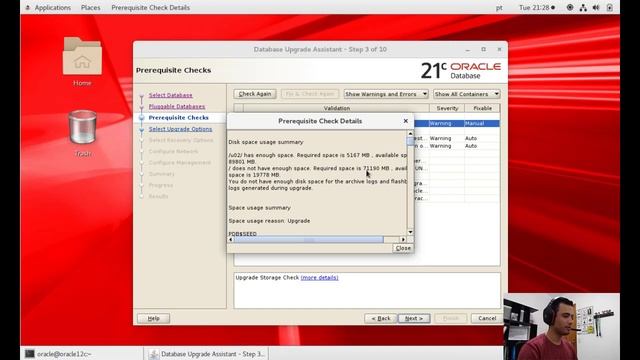Click the Help button
The height and width of the screenshot is (360, 640).
pos(153,318)
